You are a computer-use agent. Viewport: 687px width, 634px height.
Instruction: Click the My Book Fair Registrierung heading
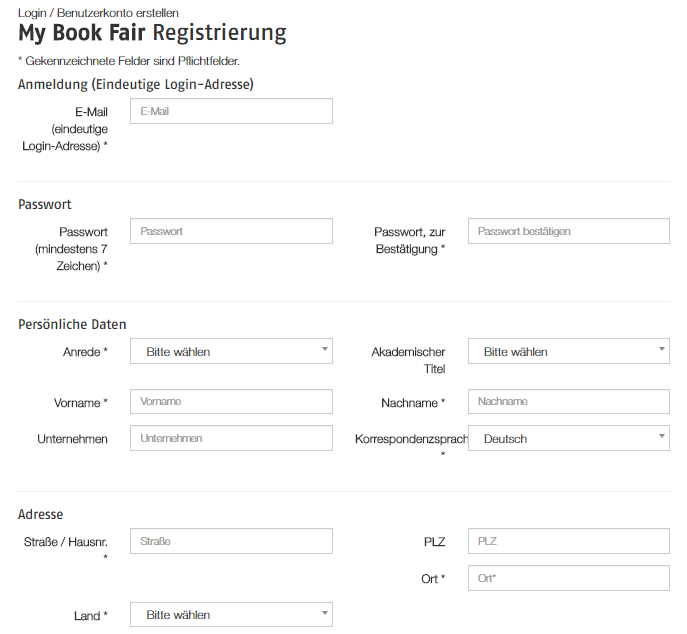point(152,33)
